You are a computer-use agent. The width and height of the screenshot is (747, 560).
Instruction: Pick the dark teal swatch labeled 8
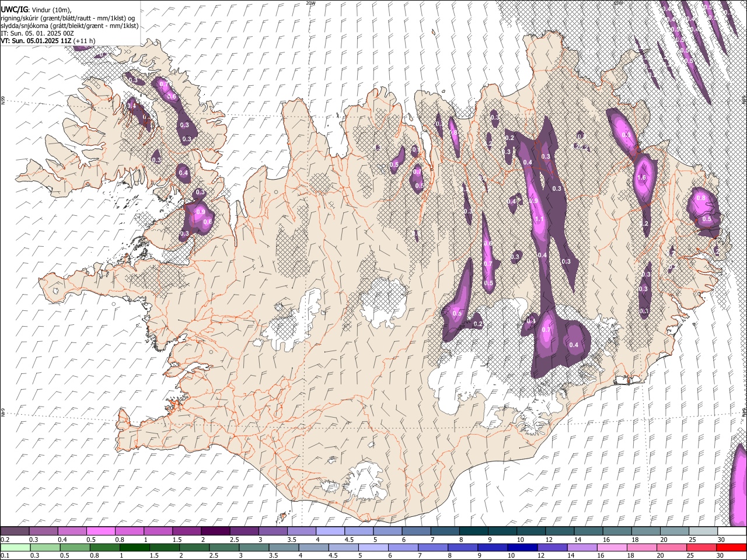[473, 531]
